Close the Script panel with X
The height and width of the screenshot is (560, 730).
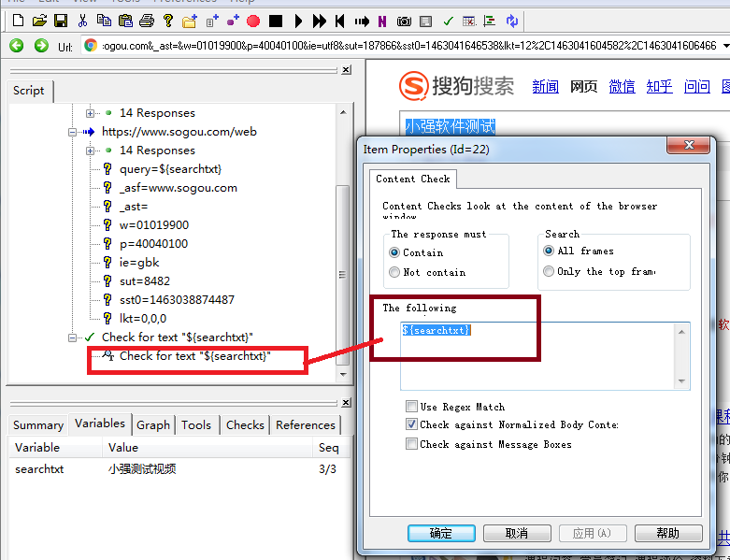click(x=346, y=69)
